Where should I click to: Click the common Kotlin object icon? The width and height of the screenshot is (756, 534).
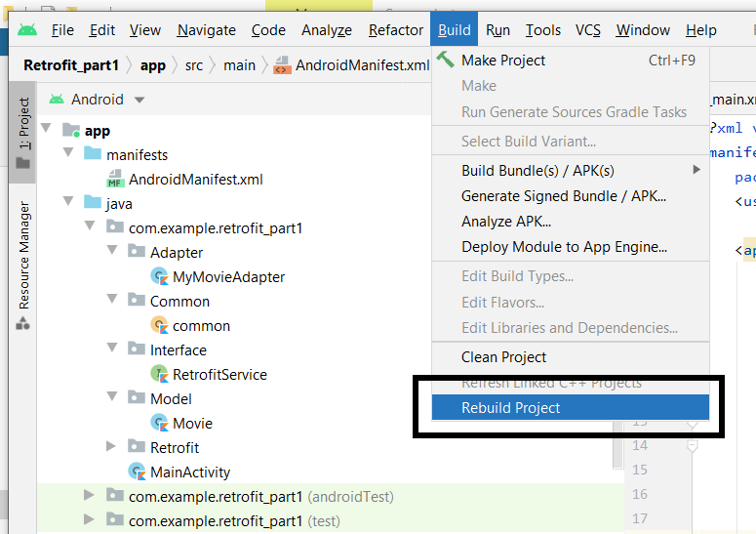click(x=159, y=326)
